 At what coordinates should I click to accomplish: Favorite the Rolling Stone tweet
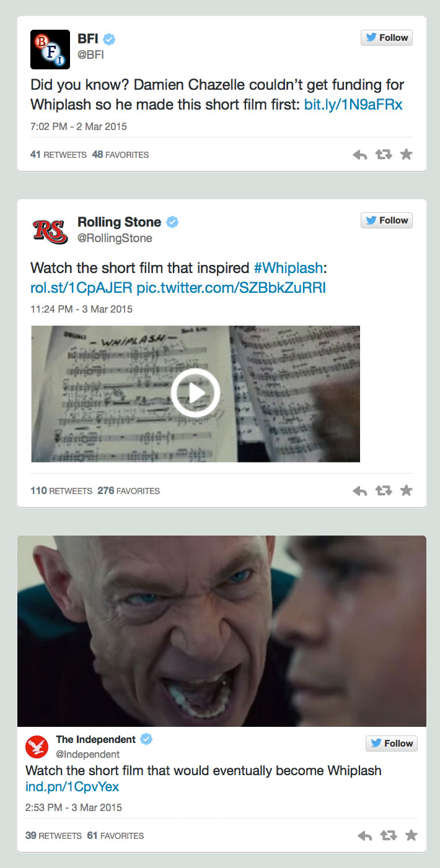(x=407, y=490)
